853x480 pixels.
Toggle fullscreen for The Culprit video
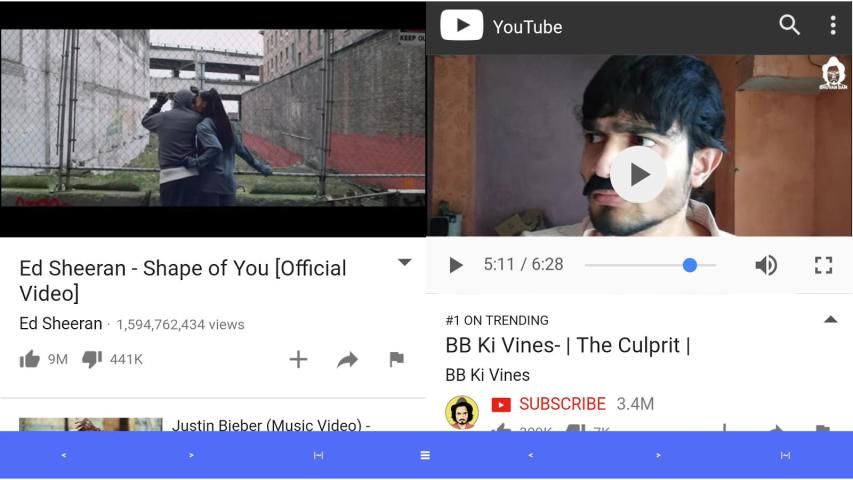point(823,265)
